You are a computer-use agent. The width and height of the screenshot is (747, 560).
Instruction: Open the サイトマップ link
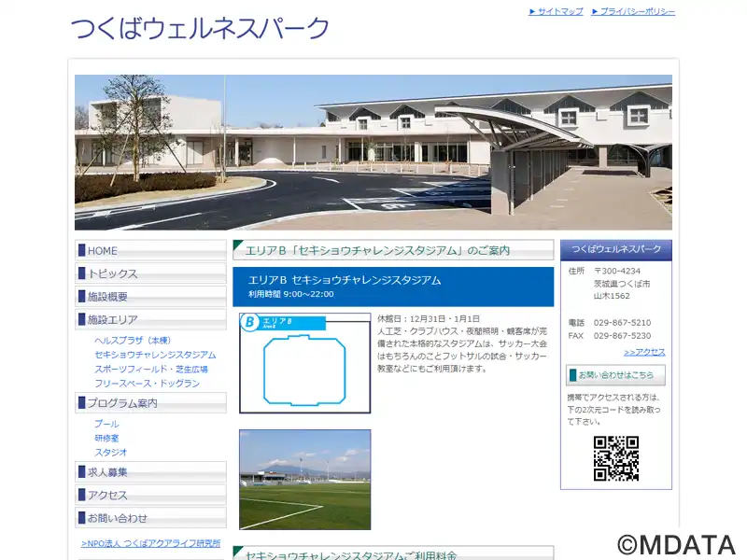click(556, 11)
